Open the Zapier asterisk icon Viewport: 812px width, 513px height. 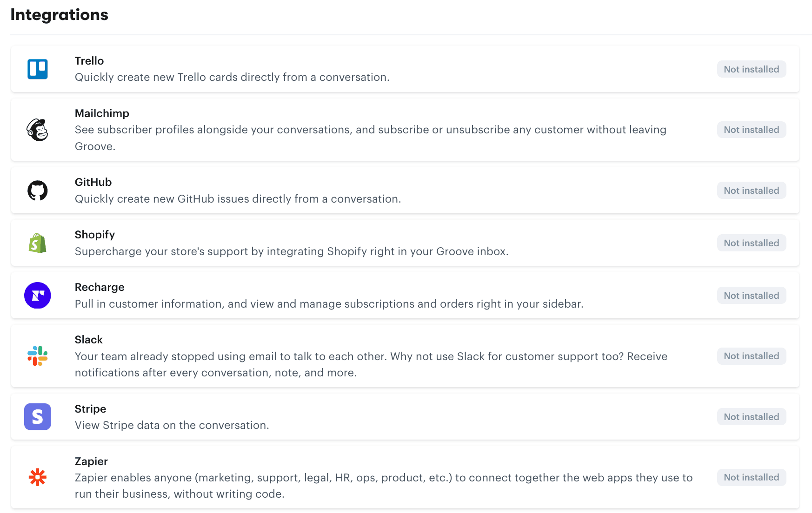[37, 477]
